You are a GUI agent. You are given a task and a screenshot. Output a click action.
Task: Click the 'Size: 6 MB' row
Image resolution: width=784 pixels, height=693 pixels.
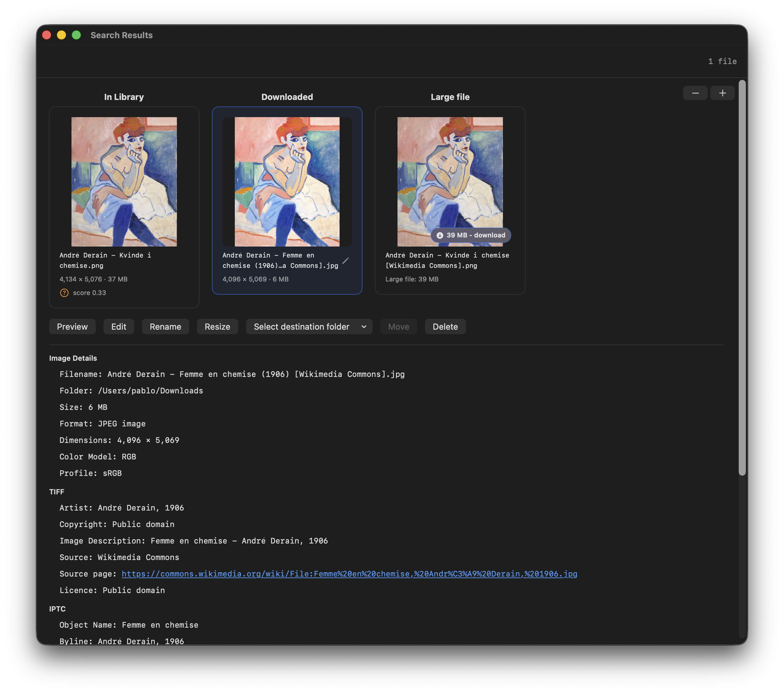click(83, 407)
